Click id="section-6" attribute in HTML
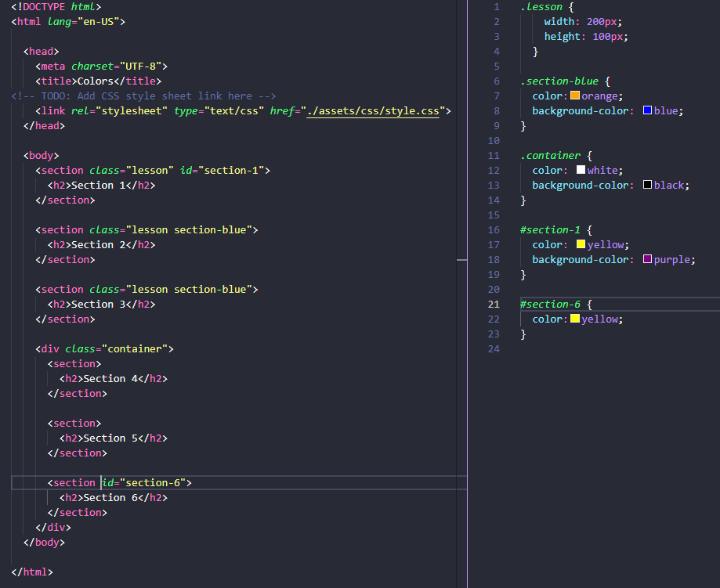The image size is (720, 588). click(143, 483)
